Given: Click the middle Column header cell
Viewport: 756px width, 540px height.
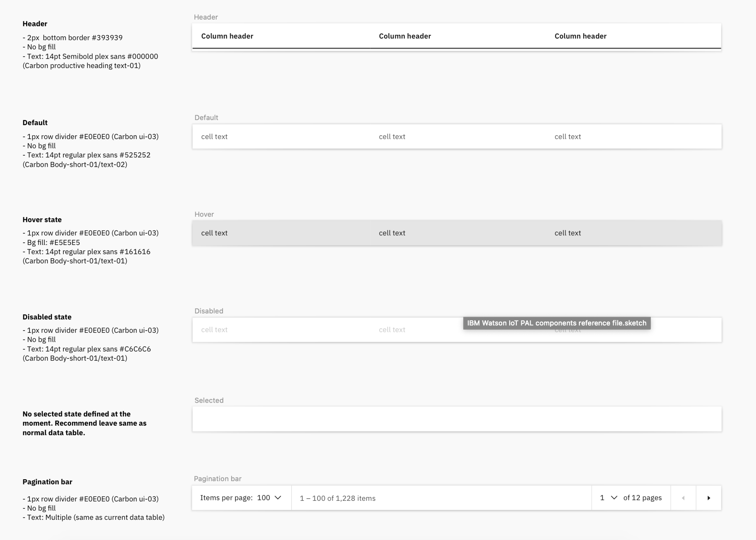Looking at the screenshot, I should (x=405, y=36).
